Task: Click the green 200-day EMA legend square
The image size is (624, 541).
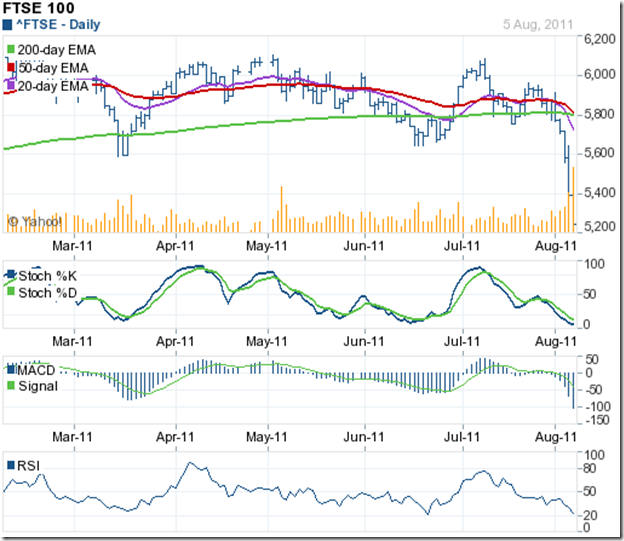Action: pos(10,48)
